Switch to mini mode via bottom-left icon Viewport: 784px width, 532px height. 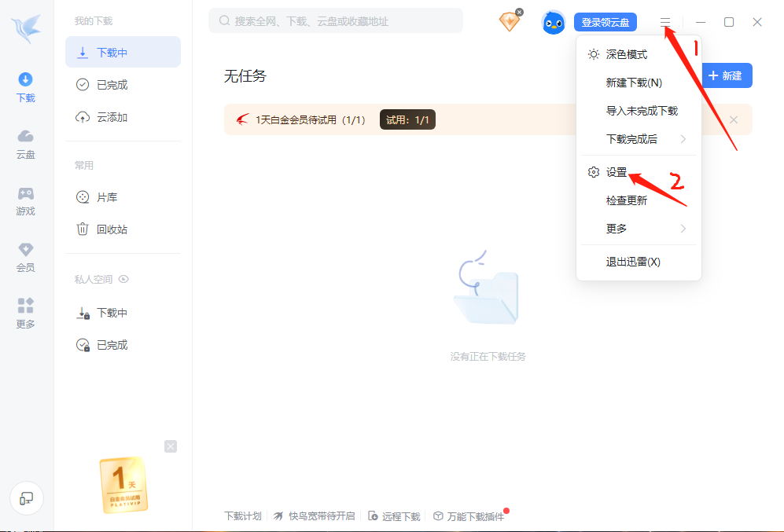[x=27, y=498]
